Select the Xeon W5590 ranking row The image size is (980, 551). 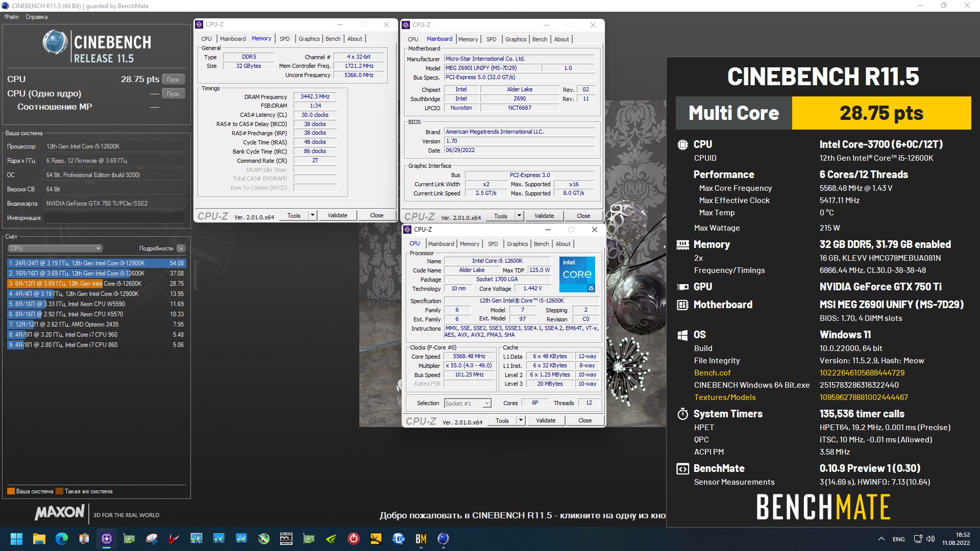(96, 304)
